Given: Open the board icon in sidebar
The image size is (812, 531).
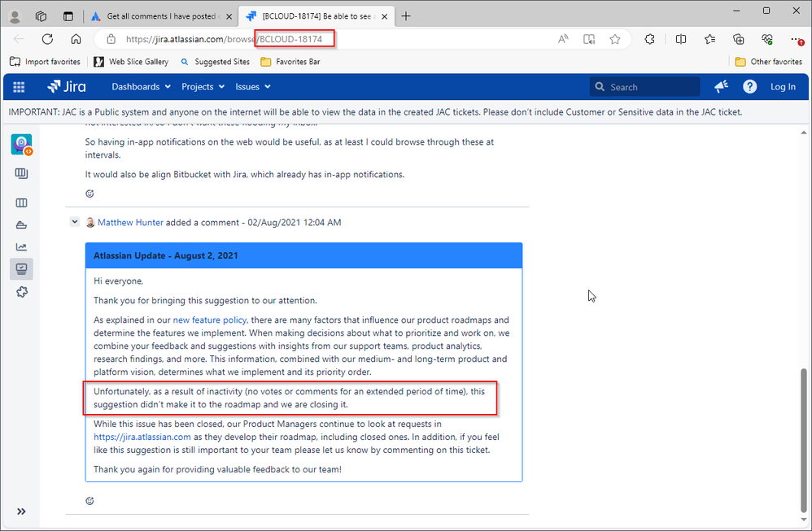Looking at the screenshot, I should [x=21, y=202].
